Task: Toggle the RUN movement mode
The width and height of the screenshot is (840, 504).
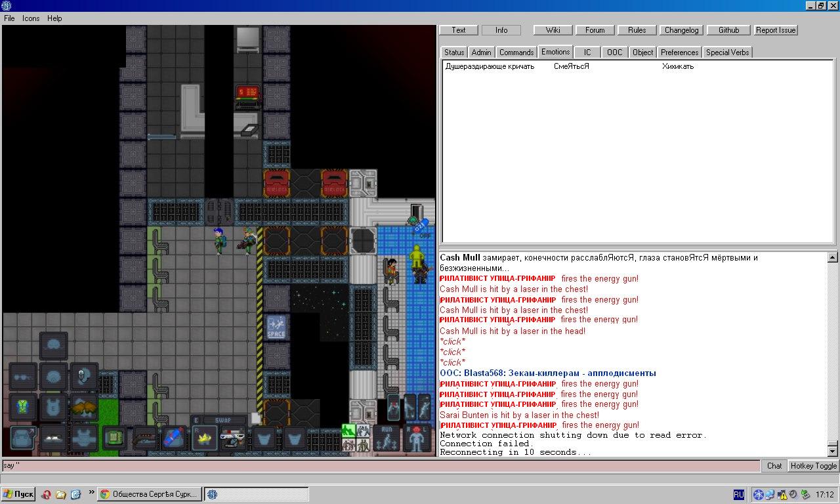Action: pos(386,438)
